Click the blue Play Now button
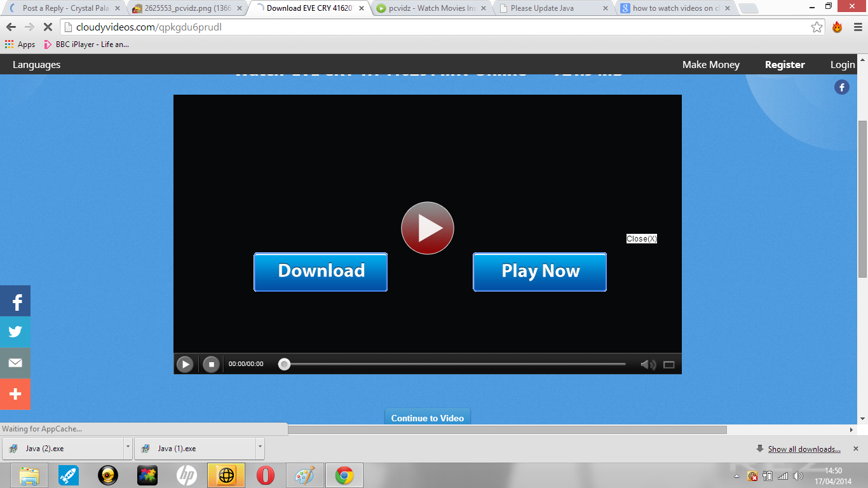 tap(539, 272)
